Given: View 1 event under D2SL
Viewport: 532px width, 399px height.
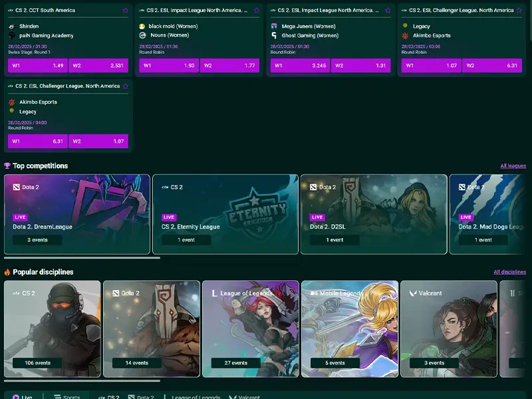Looking at the screenshot, I should tap(334, 240).
